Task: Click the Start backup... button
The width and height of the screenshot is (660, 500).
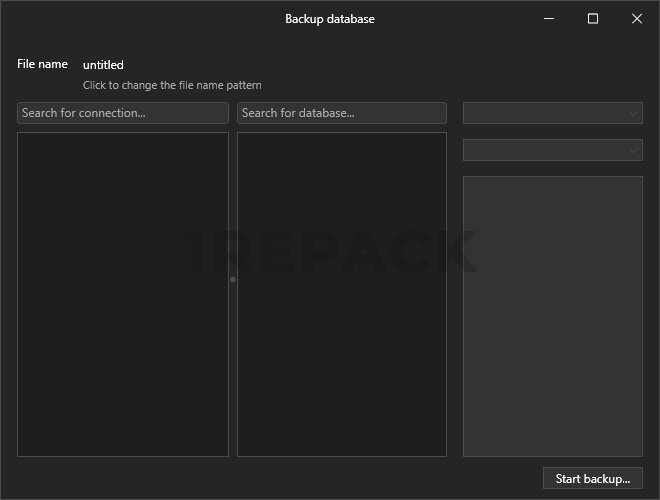Action: pyautogui.click(x=592, y=479)
